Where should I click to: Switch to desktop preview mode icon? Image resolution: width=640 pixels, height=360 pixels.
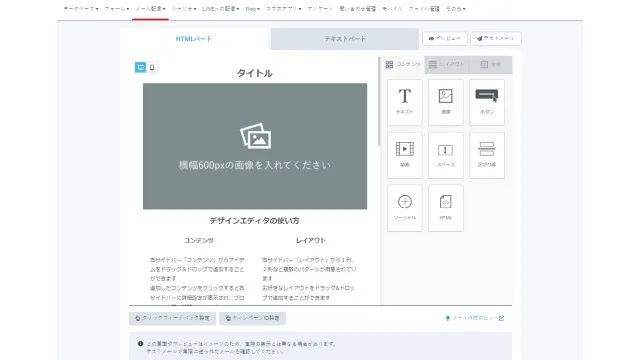(x=140, y=67)
